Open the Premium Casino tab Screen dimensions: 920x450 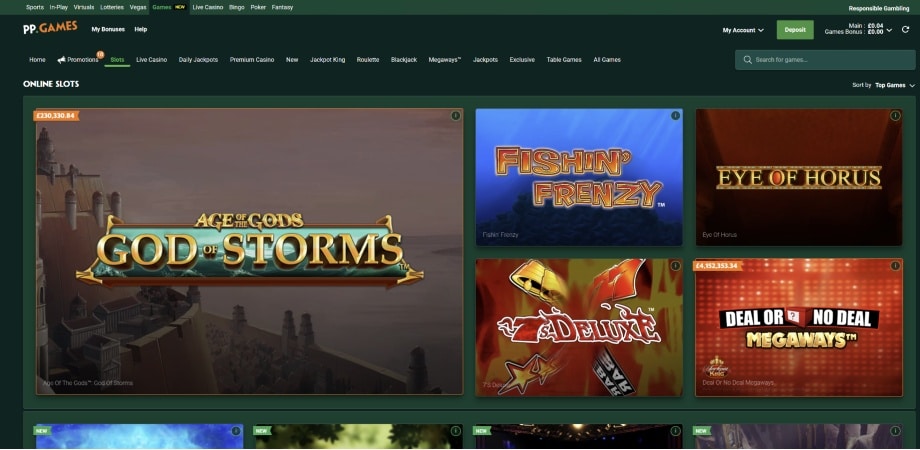(252, 60)
